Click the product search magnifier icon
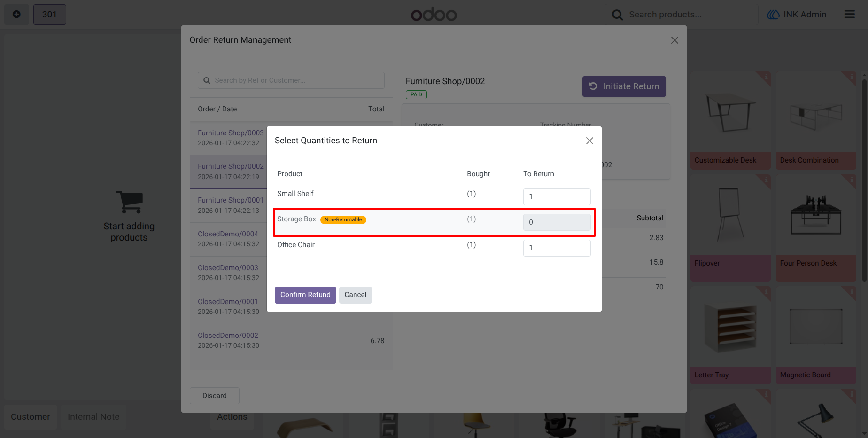Screen dimensions: 868x438 (617, 15)
